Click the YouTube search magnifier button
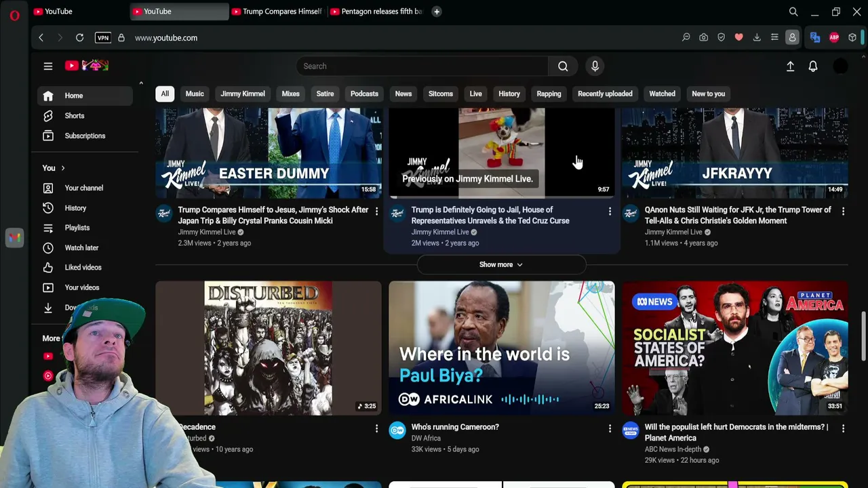This screenshot has height=488, width=868. pyautogui.click(x=563, y=66)
